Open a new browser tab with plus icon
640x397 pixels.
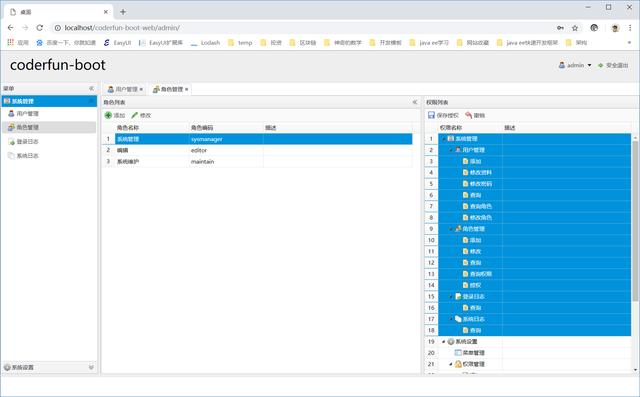click(x=123, y=12)
